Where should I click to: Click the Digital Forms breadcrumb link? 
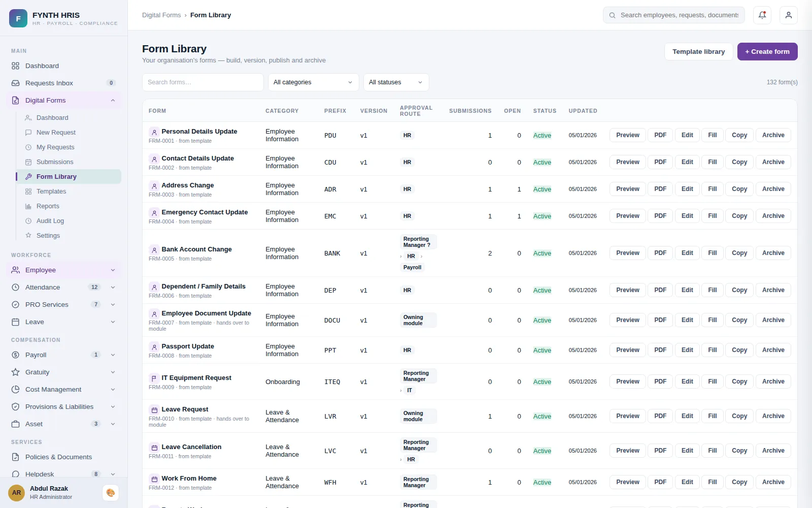coord(161,15)
